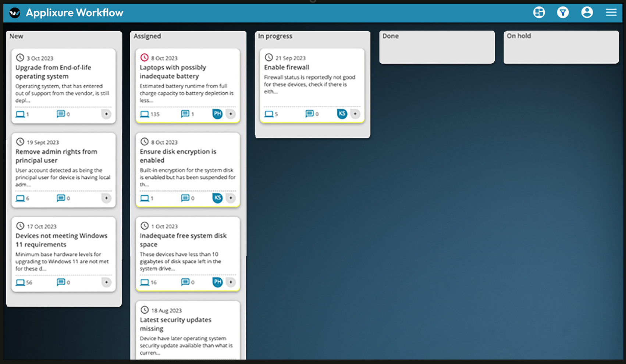Click the laptop icon on Remove admin rights card
Screen dimensions: 626x364
click(x=20, y=198)
